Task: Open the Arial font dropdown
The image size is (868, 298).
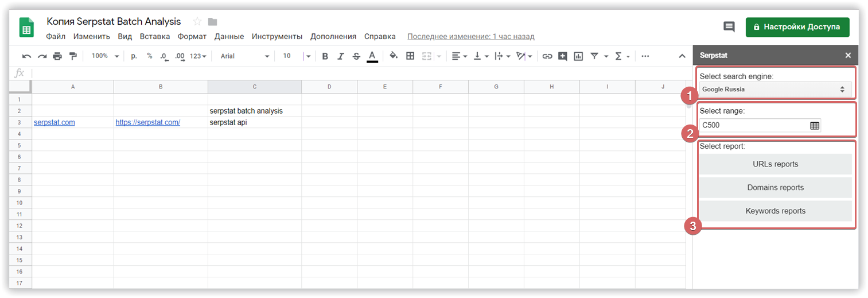Action: pos(245,56)
